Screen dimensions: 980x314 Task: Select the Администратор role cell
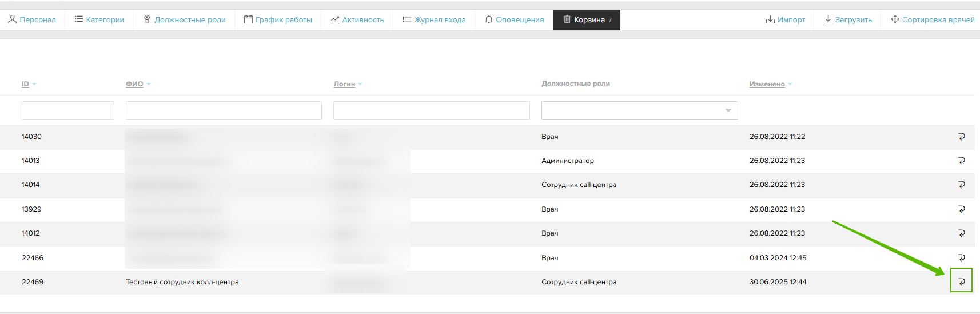pos(568,161)
